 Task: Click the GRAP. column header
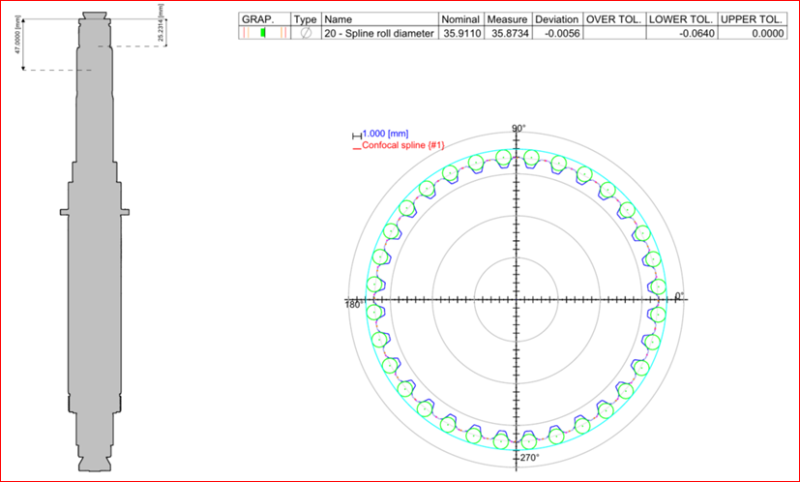tap(265, 19)
